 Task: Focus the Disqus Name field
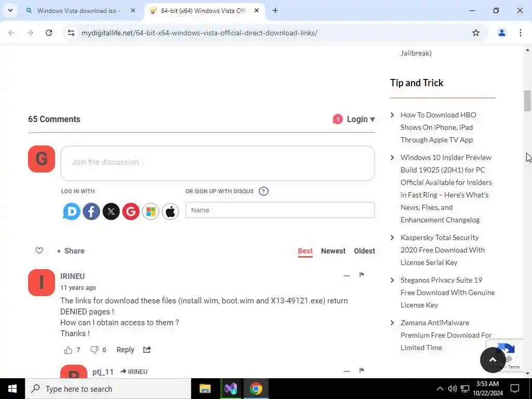[280, 210]
